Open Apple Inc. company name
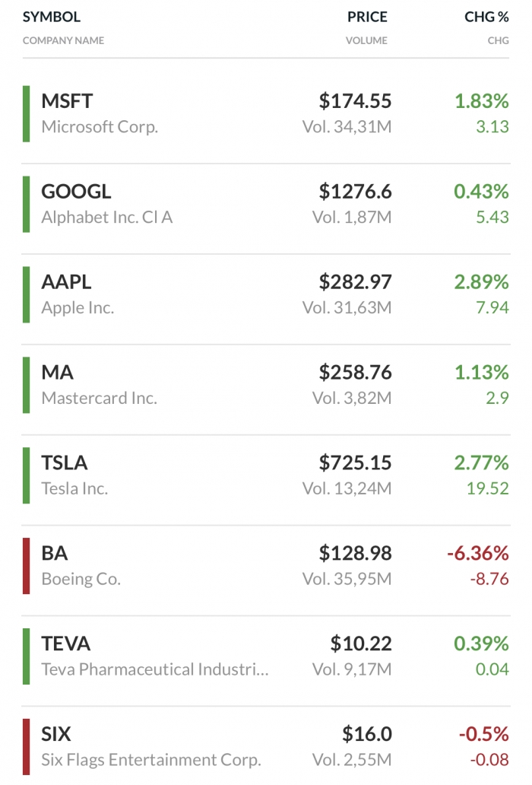The height and width of the screenshot is (785, 532). [78, 308]
